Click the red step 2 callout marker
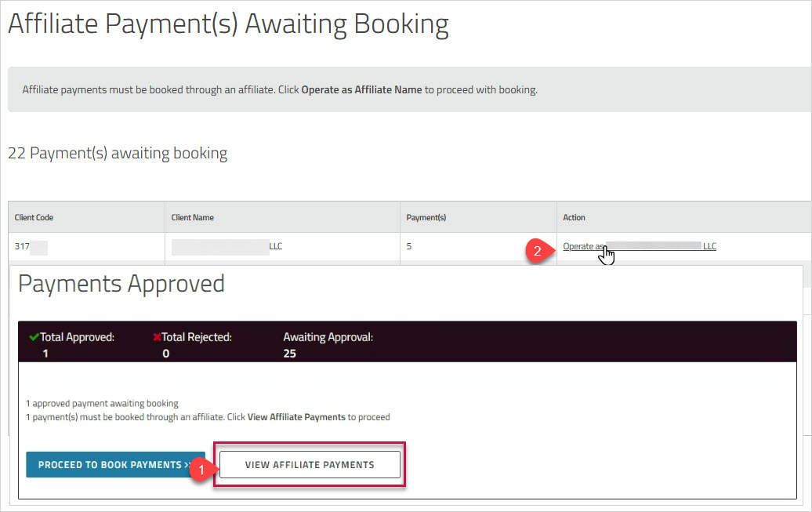The height and width of the screenshot is (512, 812). click(537, 251)
